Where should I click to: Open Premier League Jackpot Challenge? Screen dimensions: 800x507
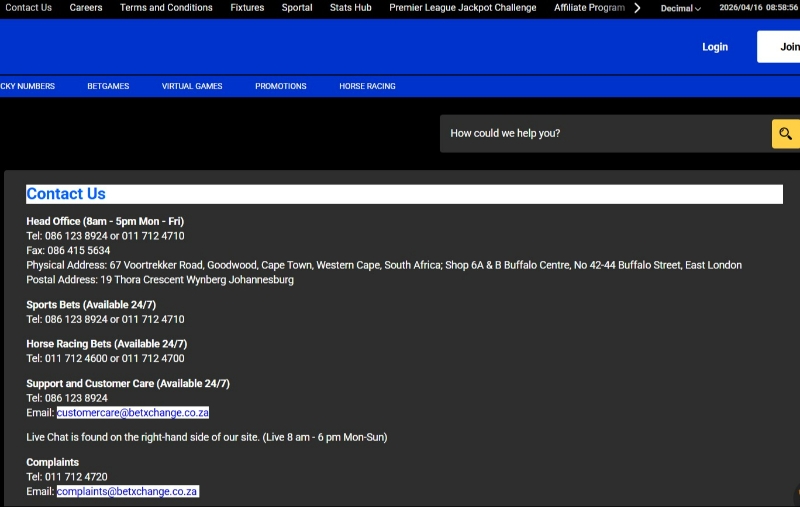tap(462, 8)
